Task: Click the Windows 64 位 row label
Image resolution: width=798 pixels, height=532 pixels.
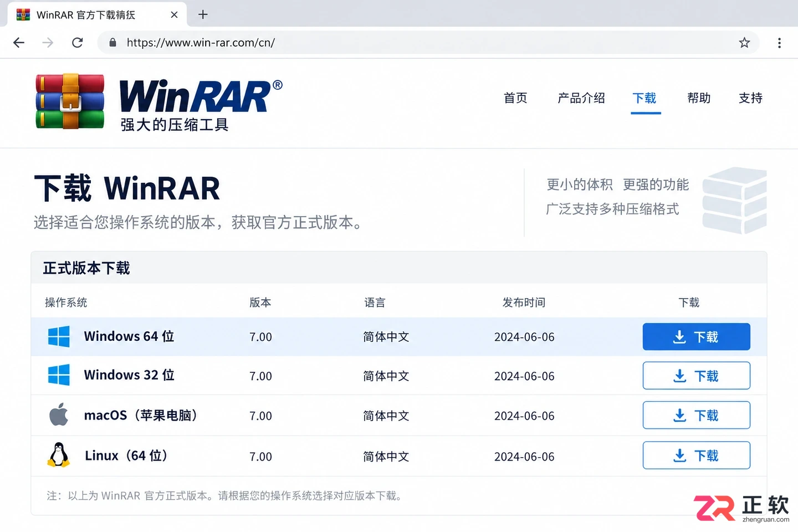Action: tap(129, 336)
